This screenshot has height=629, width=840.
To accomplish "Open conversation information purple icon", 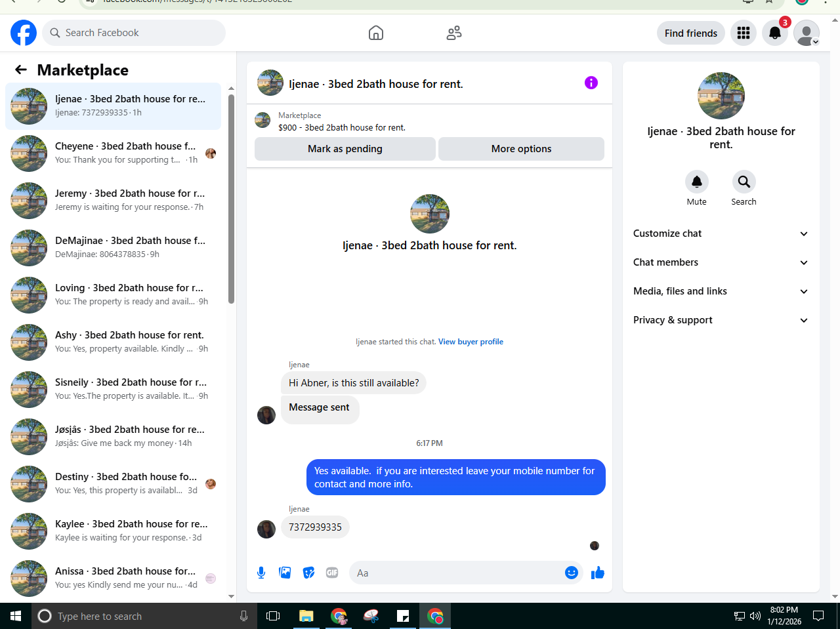I will 591,83.
